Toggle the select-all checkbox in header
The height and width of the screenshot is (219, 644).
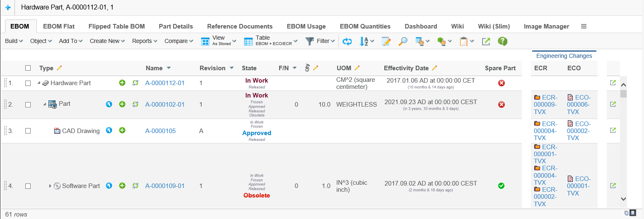[x=28, y=68]
